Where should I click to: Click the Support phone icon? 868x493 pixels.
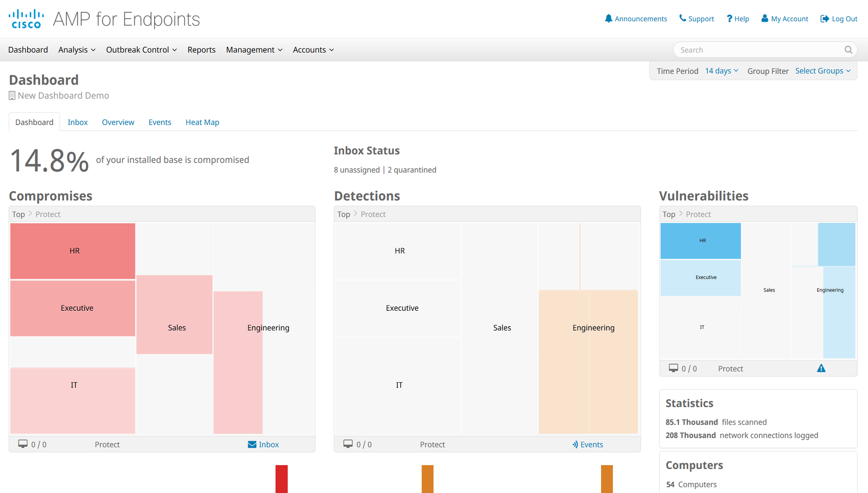tap(682, 18)
